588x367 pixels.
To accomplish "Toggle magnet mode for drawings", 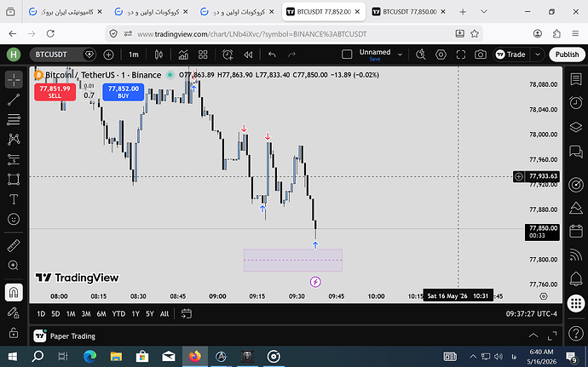I will [14, 292].
